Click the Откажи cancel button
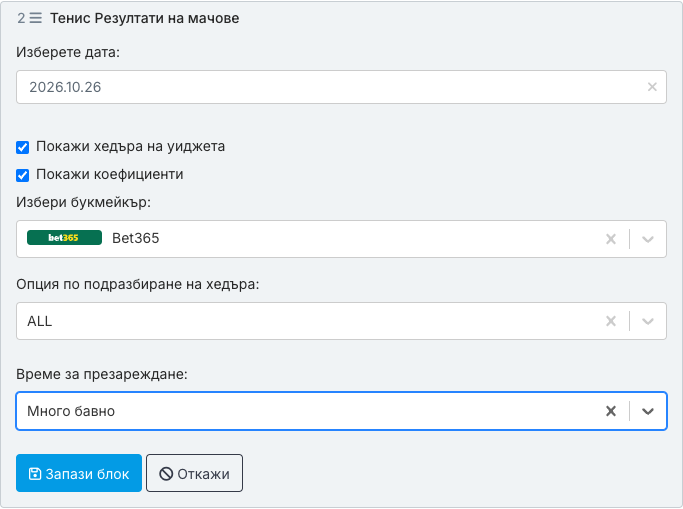683x509 pixels. (194, 473)
